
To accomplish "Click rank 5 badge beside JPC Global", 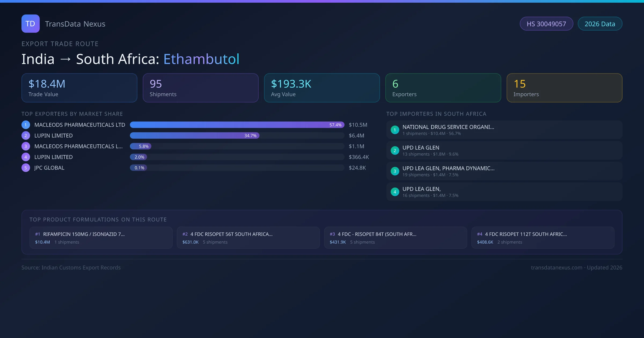I will (x=26, y=168).
